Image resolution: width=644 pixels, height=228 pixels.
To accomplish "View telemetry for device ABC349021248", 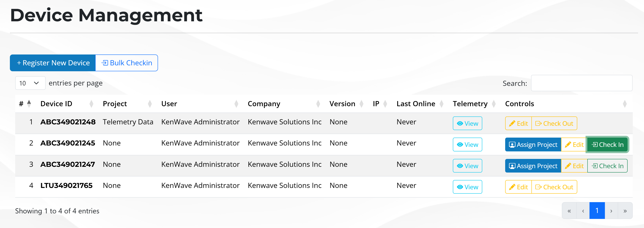I will (x=467, y=123).
